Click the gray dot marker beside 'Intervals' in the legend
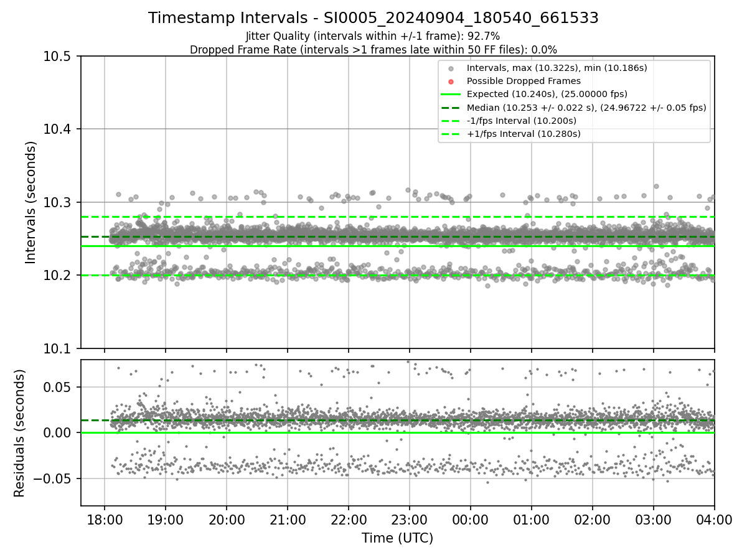The width and height of the screenshot is (747, 560). pos(451,68)
